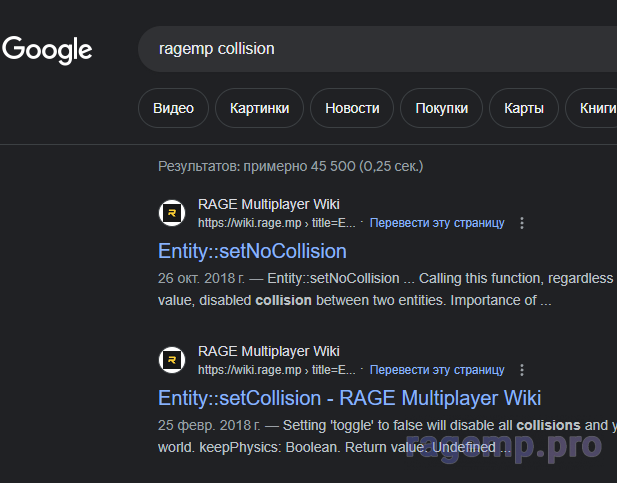617x483 pixels.
Task: Open the Видео search tab
Action: pyautogui.click(x=173, y=108)
